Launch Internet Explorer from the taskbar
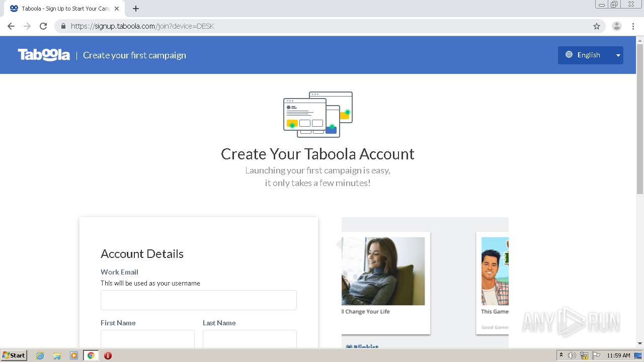 pos(40,355)
